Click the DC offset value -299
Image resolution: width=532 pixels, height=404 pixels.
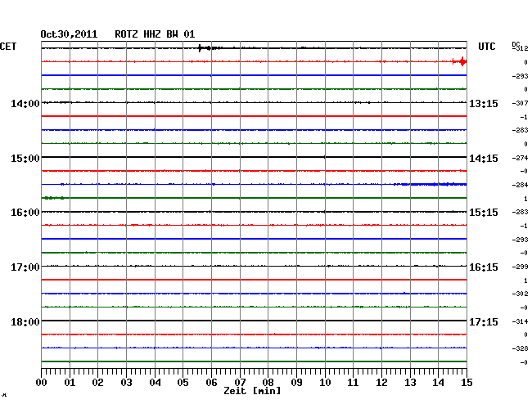[x=521, y=267]
